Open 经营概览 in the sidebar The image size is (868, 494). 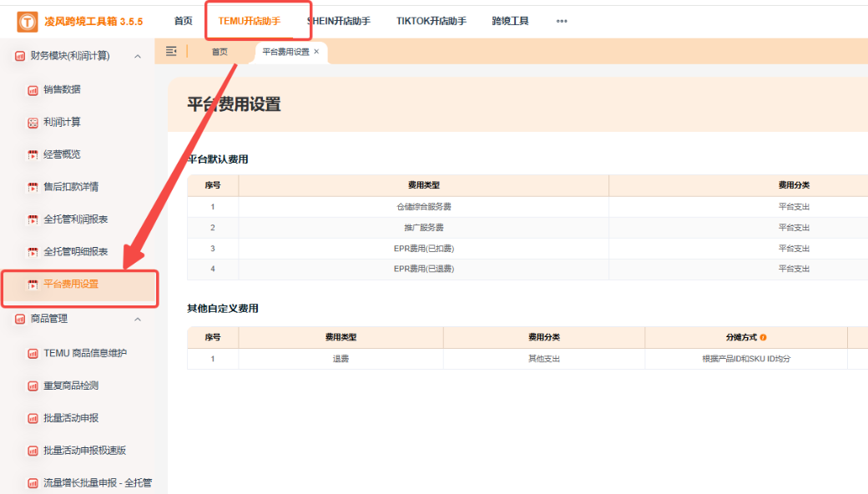coord(62,154)
